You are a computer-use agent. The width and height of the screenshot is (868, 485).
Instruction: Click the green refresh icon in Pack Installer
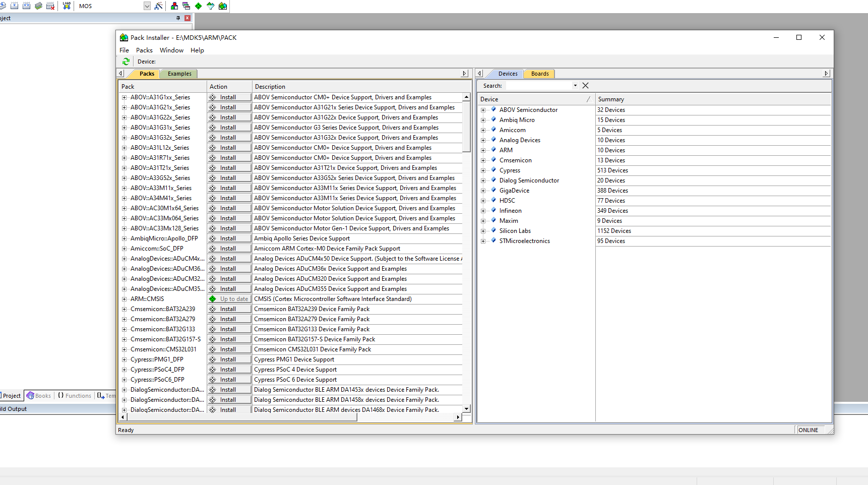tap(126, 62)
